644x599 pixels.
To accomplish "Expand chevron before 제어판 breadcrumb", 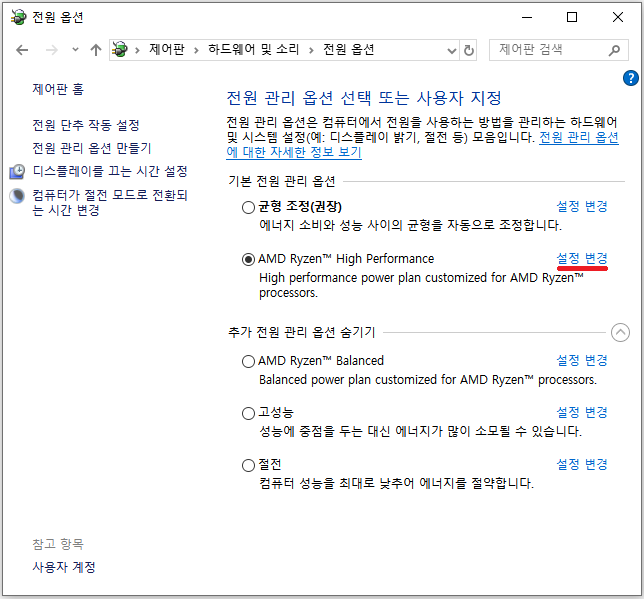I will [137, 51].
